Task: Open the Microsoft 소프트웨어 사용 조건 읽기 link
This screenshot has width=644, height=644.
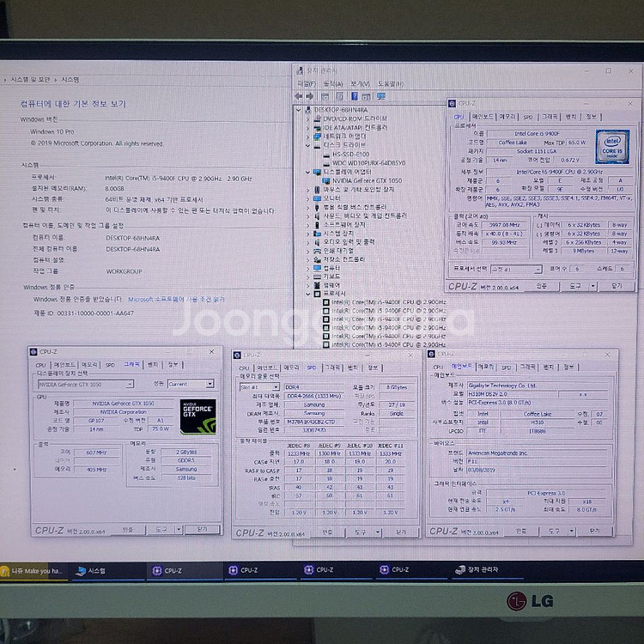Action: point(176,300)
